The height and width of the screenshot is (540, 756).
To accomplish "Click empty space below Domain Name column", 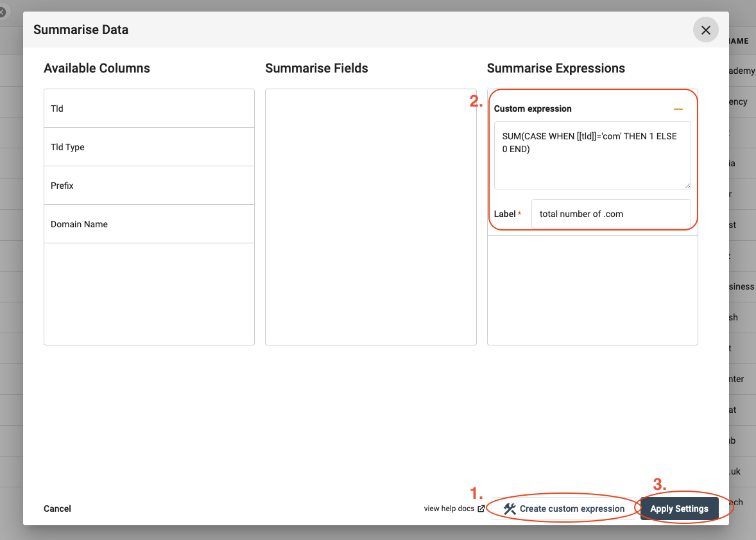I will pyautogui.click(x=149, y=293).
